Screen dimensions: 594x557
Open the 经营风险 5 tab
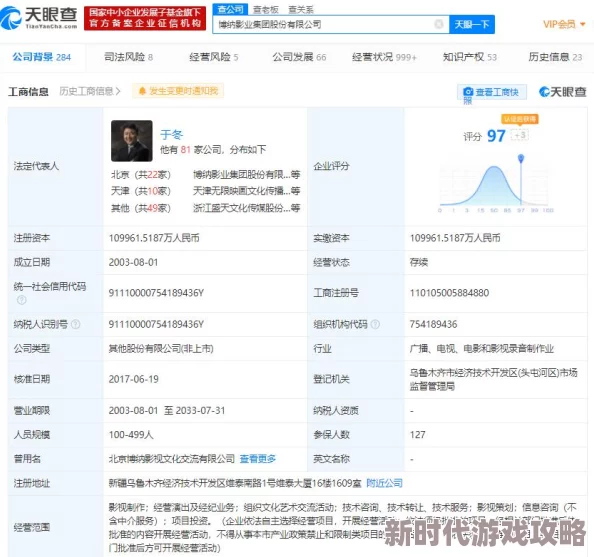coord(214,57)
